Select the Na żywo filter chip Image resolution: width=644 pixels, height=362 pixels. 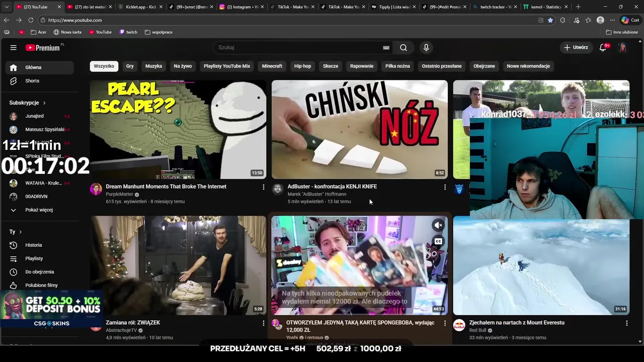pyautogui.click(x=183, y=66)
